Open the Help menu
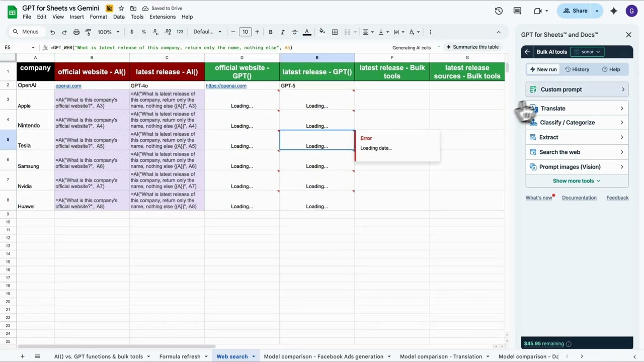The image size is (644, 362). pyautogui.click(x=187, y=17)
